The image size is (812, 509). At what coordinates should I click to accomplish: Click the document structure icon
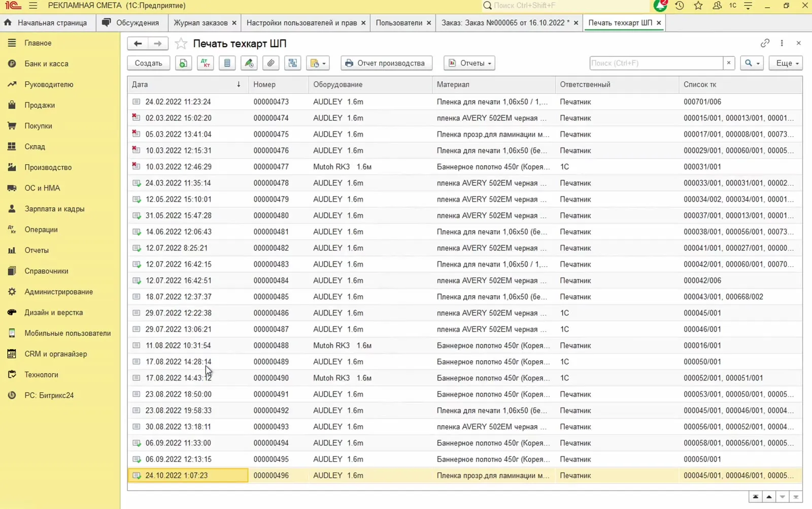tap(293, 63)
